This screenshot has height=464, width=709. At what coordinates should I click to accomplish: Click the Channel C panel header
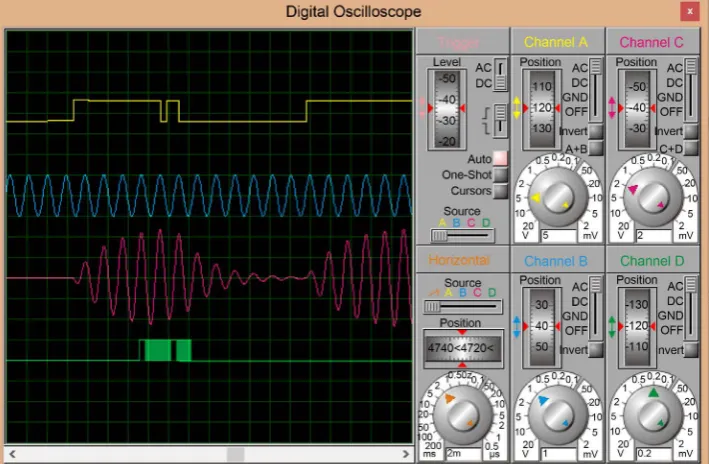point(652,42)
